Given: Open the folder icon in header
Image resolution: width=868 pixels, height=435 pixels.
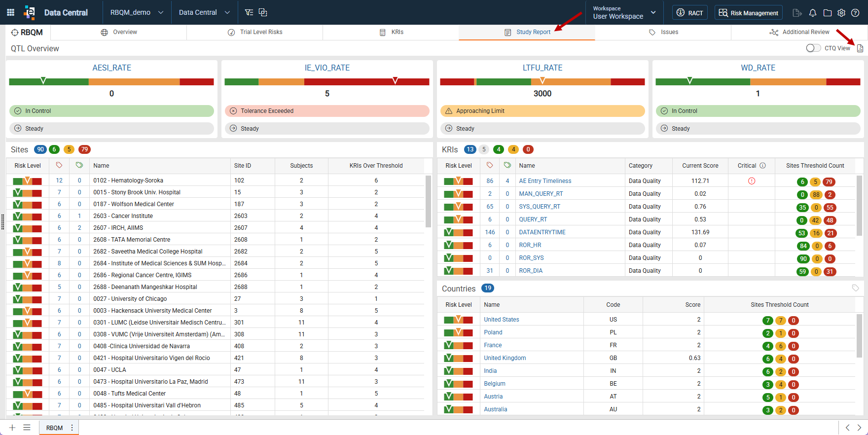Looking at the screenshot, I should click(828, 13).
